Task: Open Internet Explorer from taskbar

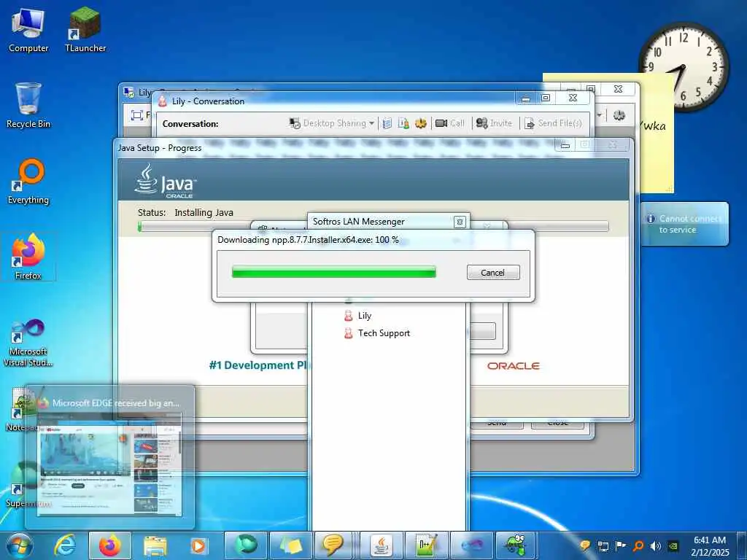Action: click(x=64, y=545)
